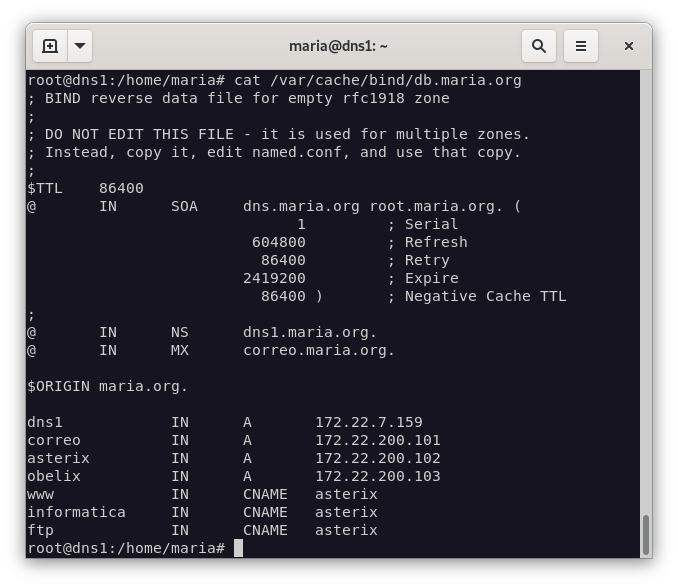Open the hamburger main menu
Viewport: 678px width, 587px height.
580,46
